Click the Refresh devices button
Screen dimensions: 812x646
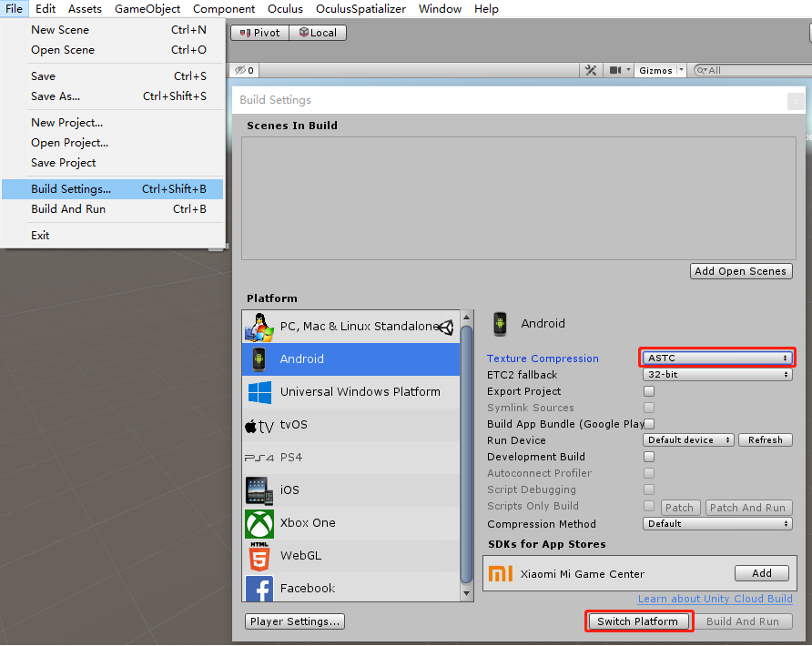(x=765, y=440)
